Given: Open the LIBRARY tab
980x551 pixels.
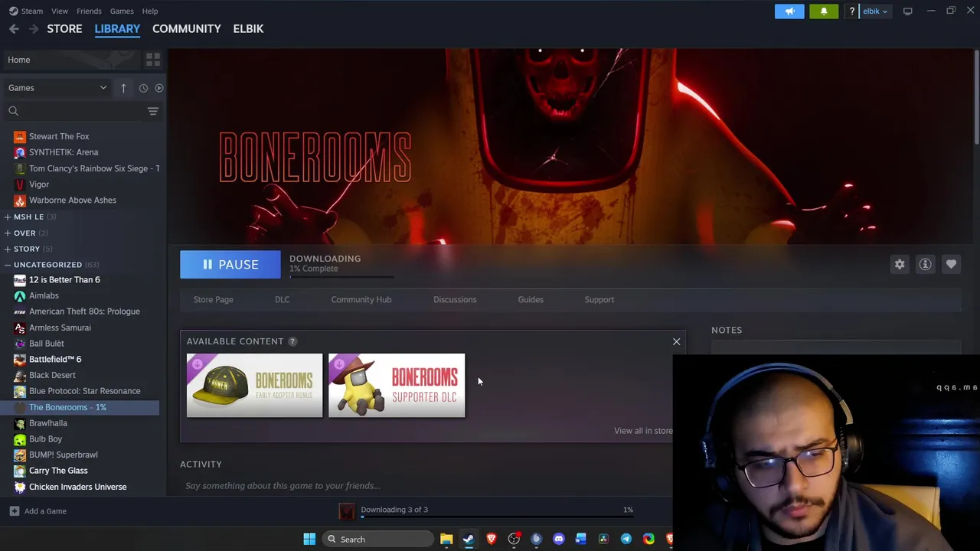Looking at the screenshot, I should (x=117, y=29).
